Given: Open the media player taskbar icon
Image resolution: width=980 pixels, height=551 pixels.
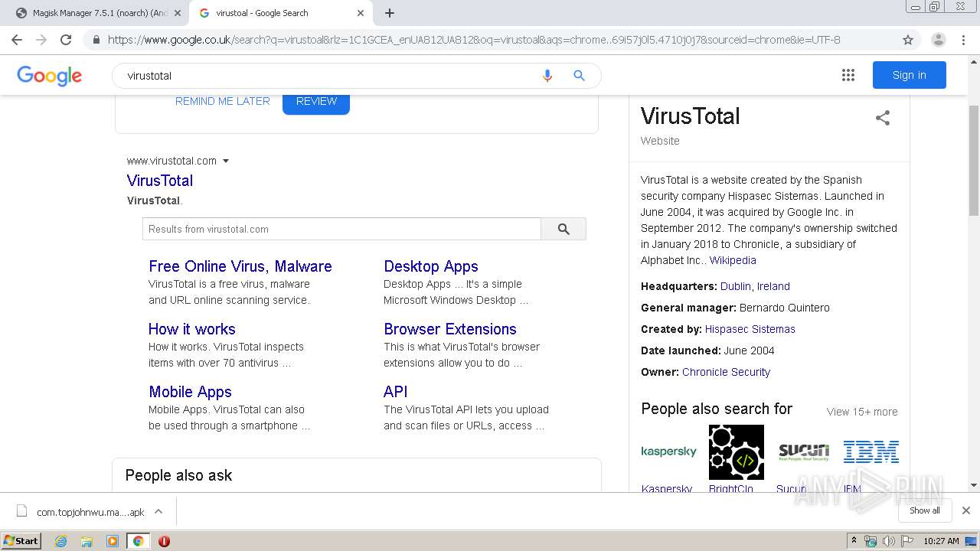Looking at the screenshot, I should tap(113, 541).
